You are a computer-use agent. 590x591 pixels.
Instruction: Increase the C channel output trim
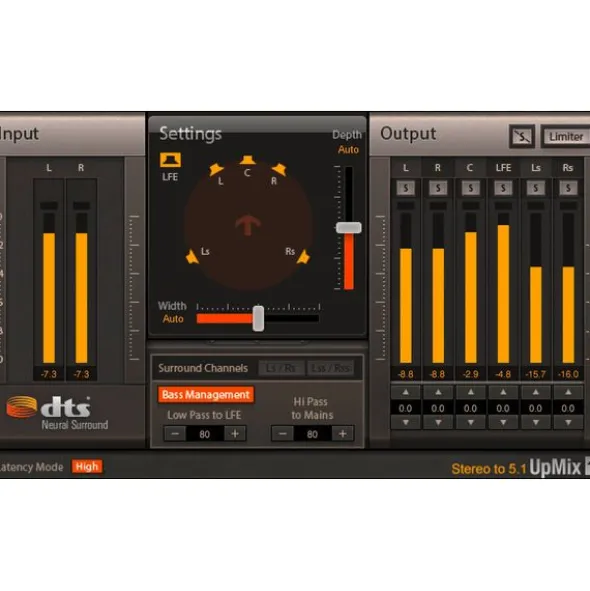click(470, 392)
